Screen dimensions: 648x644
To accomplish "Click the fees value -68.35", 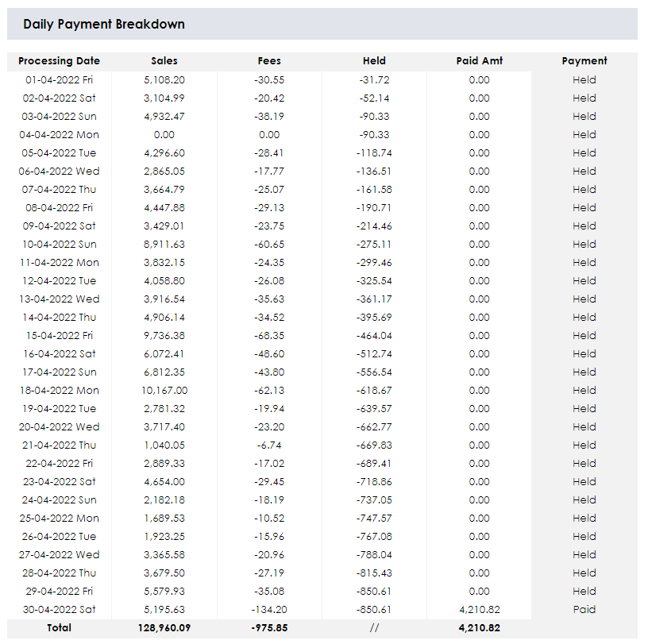I will [269, 335].
